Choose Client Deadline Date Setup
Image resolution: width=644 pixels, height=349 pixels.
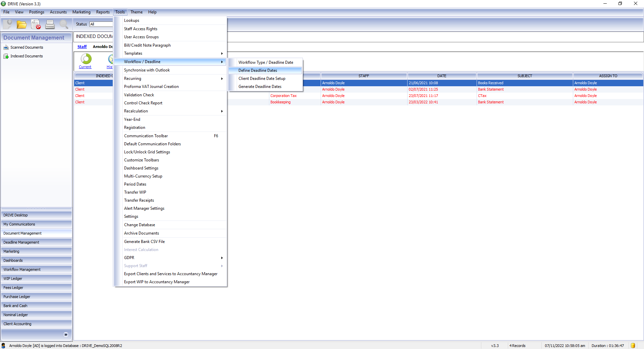click(x=265, y=79)
